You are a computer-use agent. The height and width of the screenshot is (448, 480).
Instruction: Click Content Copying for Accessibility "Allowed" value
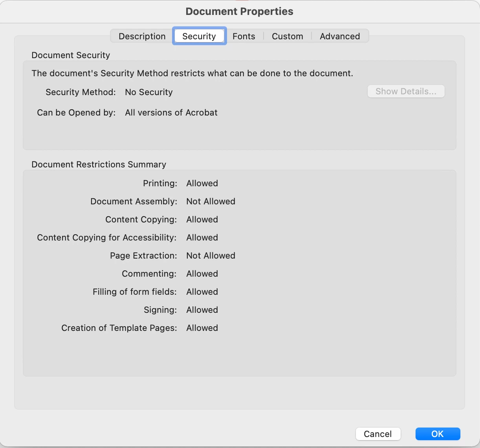click(202, 237)
